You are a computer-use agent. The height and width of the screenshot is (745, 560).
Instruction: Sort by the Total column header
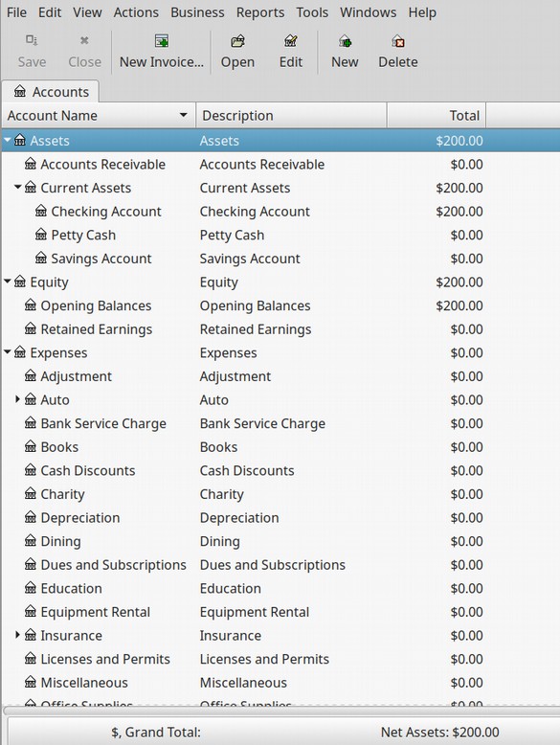(x=436, y=116)
